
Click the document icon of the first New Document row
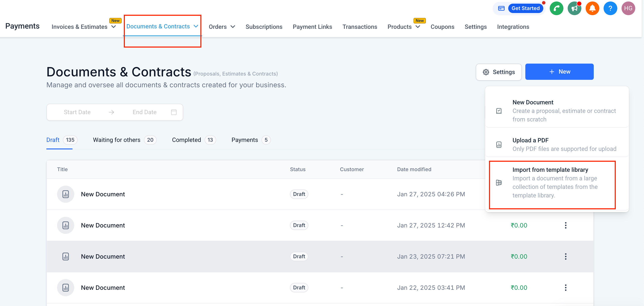(x=65, y=194)
